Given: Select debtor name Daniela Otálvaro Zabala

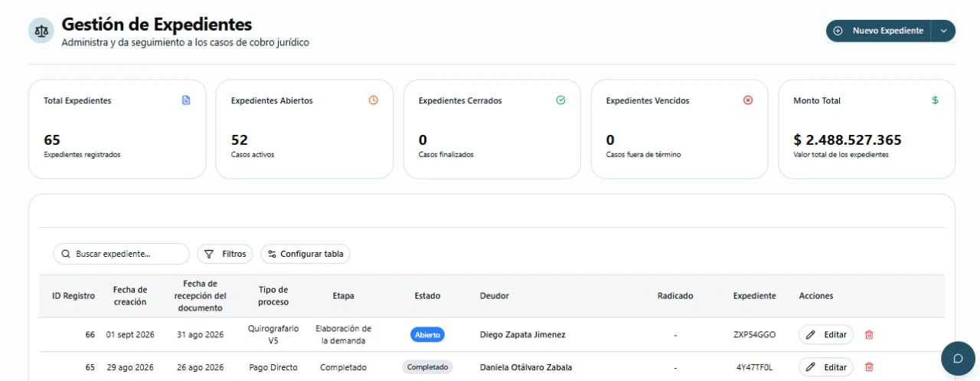Looking at the screenshot, I should [526, 367].
